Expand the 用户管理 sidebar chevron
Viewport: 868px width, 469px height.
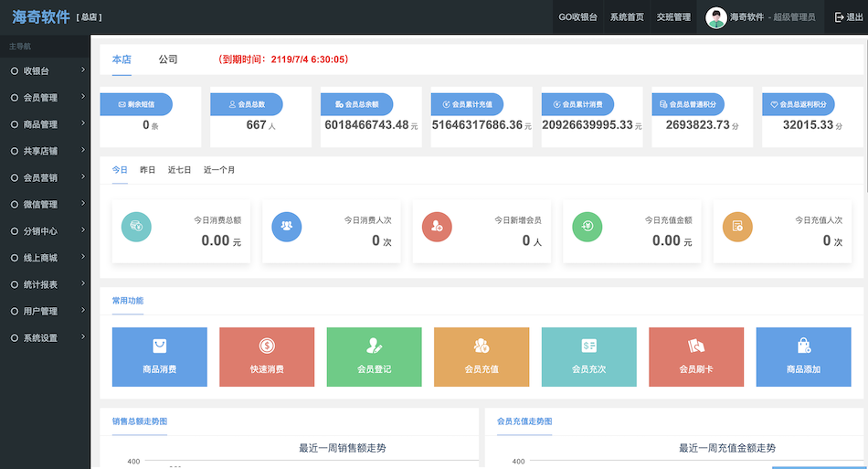click(x=83, y=310)
